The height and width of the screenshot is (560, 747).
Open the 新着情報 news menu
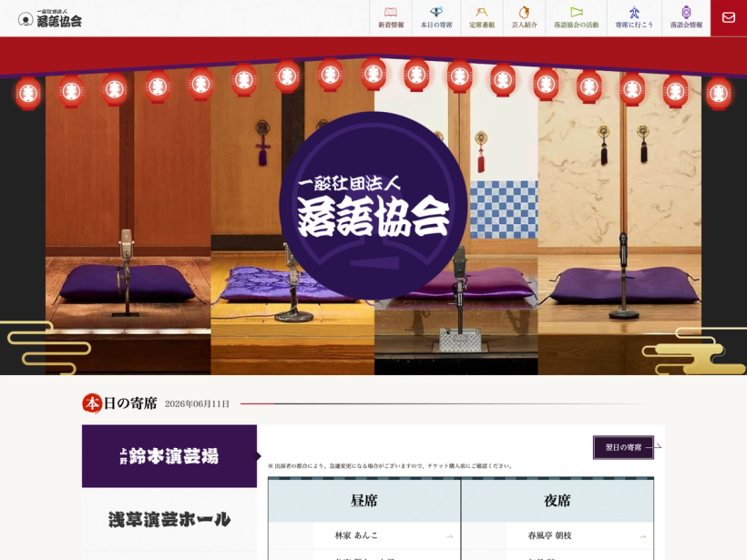(x=391, y=18)
